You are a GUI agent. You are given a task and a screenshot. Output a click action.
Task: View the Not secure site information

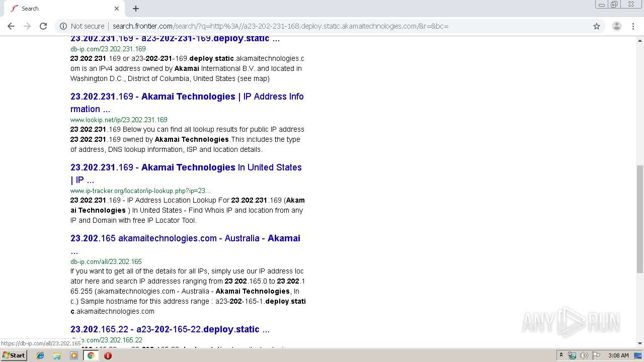[82, 26]
